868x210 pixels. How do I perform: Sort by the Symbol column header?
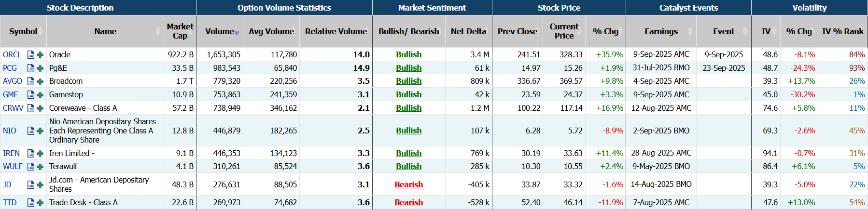click(23, 31)
